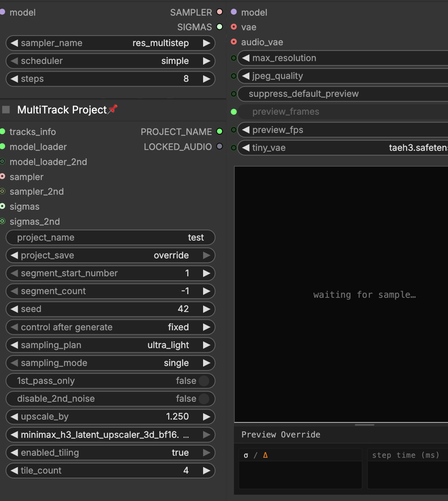The width and height of the screenshot is (448, 501).
Task: Toggle suppress_default_preview option
Action: coord(343,94)
